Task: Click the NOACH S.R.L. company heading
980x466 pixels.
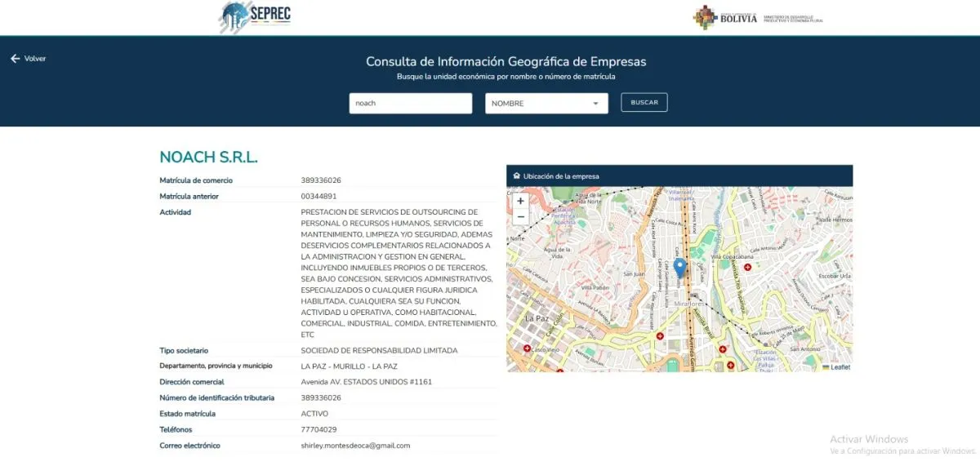Action: 208,158
